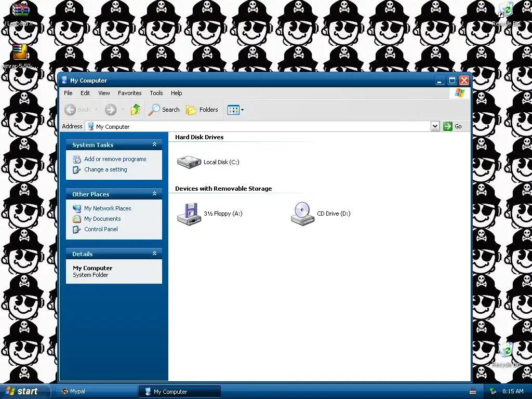
Task: Open the Favorites menu
Action: tap(129, 93)
